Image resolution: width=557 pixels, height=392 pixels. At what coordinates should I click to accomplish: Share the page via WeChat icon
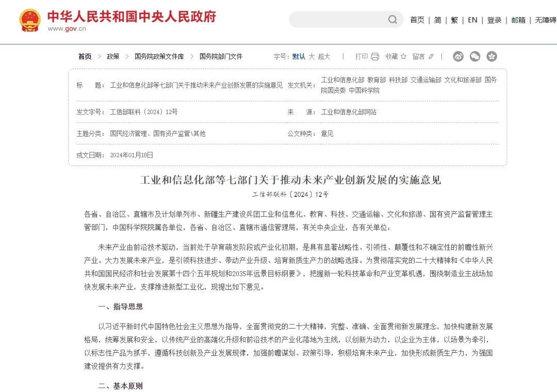point(475,56)
